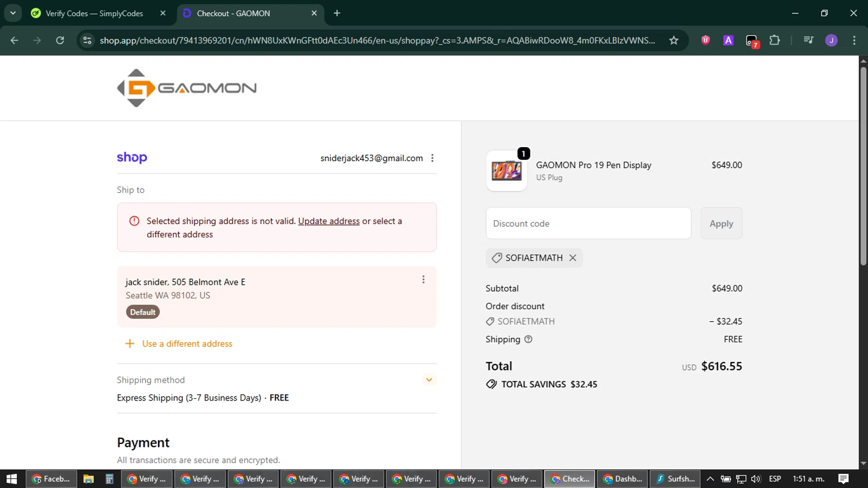Click the red error alert icon
The image size is (868, 488).
134,221
